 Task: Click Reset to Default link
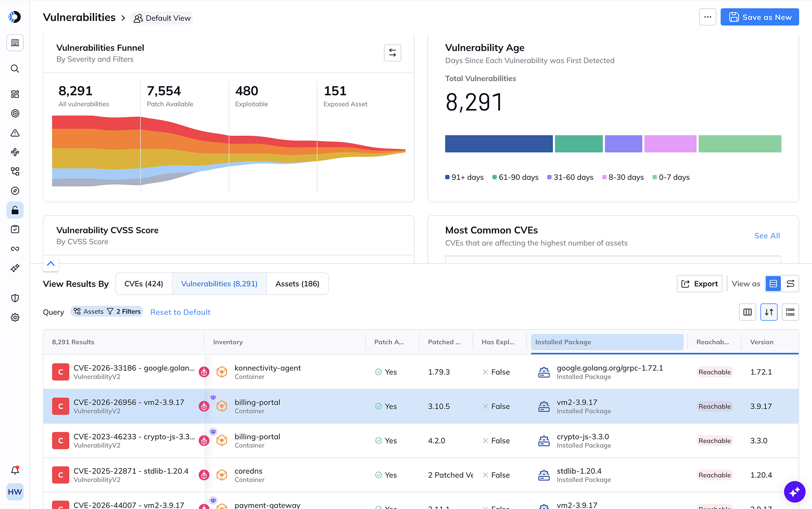click(x=180, y=312)
